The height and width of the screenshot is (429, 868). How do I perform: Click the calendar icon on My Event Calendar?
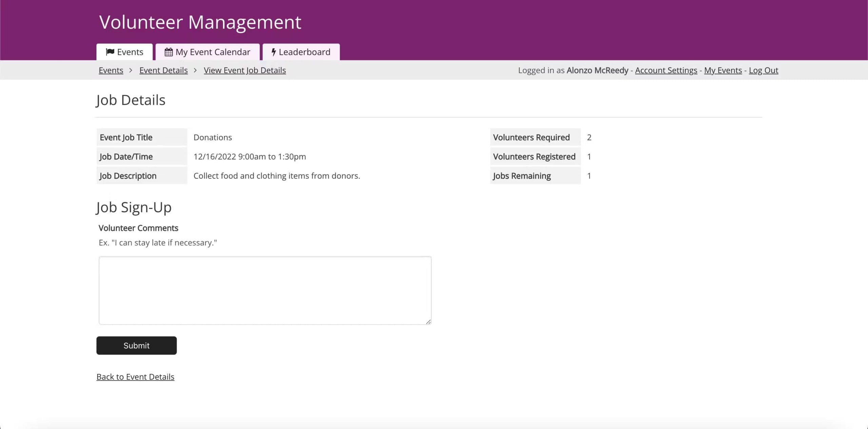coord(169,52)
